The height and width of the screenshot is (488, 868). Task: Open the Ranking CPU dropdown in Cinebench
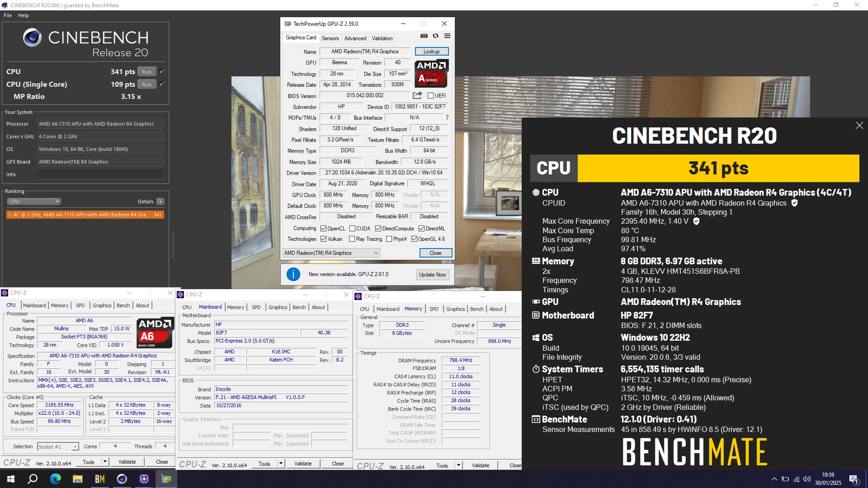(34, 202)
